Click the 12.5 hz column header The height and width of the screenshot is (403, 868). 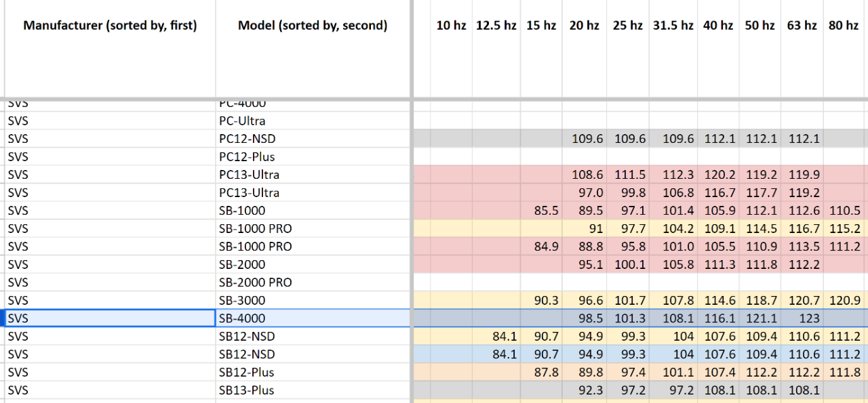pos(496,49)
